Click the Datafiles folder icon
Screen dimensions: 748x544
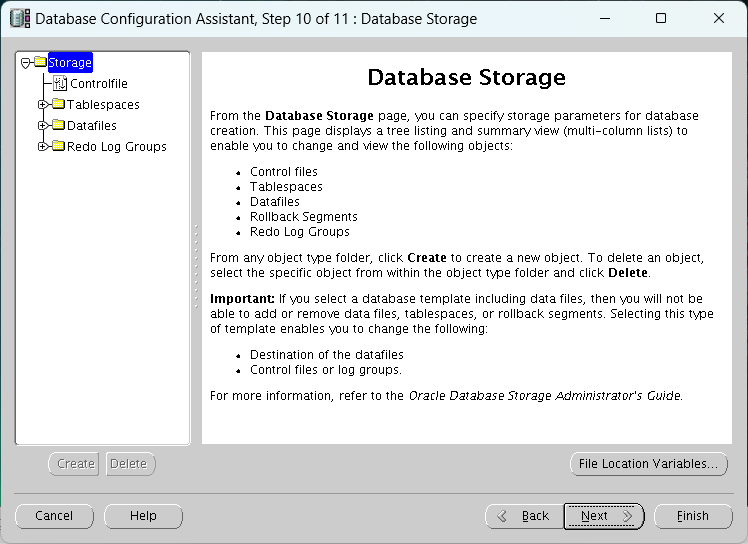tap(59, 125)
